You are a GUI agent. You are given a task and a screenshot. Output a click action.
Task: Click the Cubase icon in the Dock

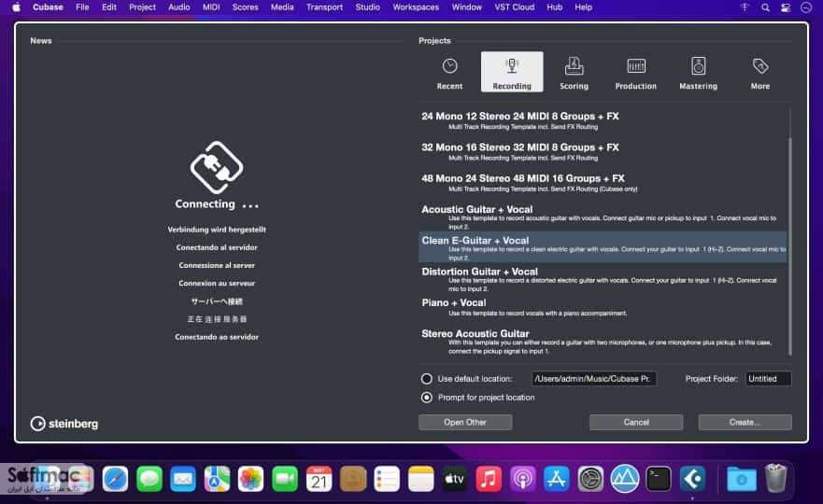[x=692, y=479]
